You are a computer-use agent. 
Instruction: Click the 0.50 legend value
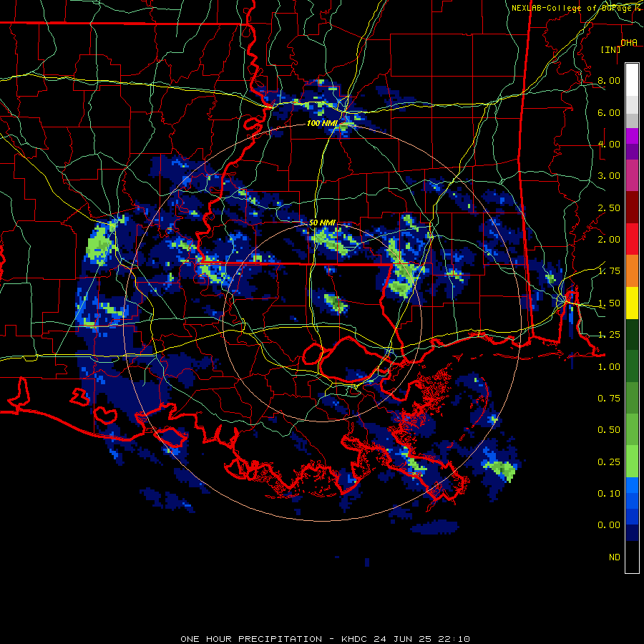(609, 430)
